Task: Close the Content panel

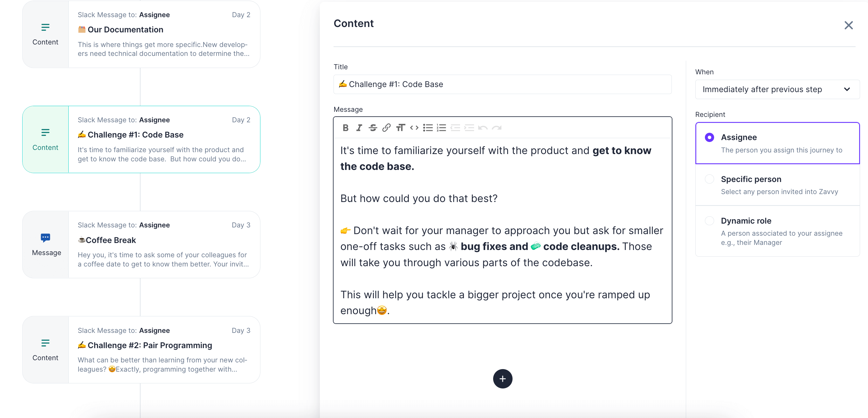Action: click(848, 25)
